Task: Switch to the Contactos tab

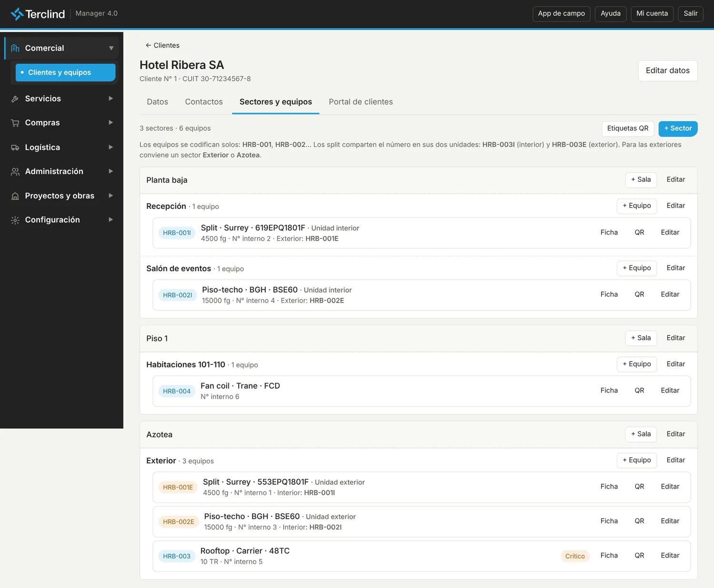Action: pos(204,102)
